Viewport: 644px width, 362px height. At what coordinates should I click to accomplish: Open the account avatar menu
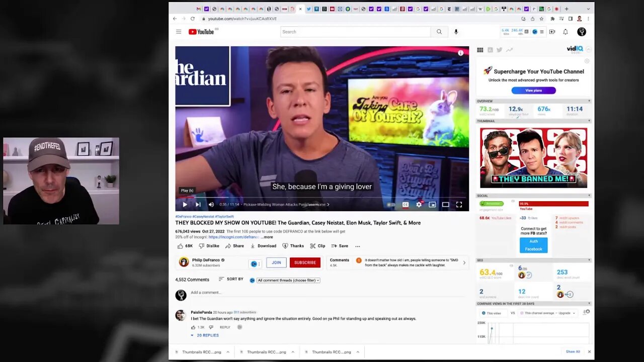pos(582,32)
